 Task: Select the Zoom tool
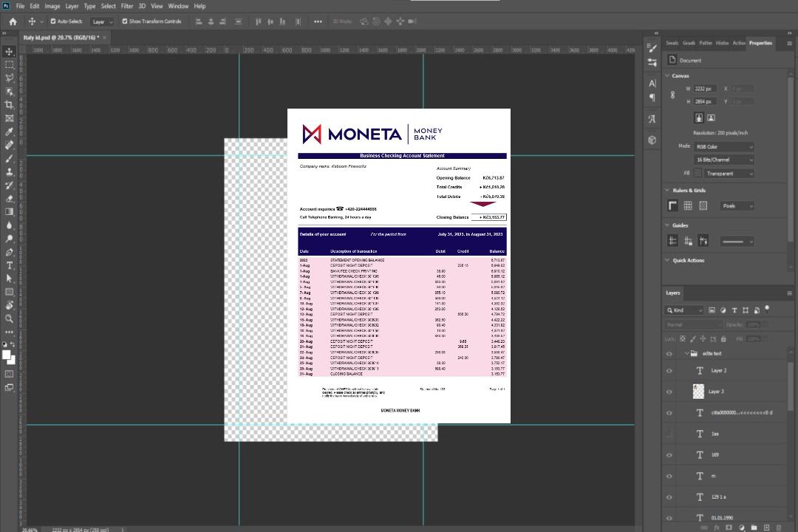click(9, 318)
